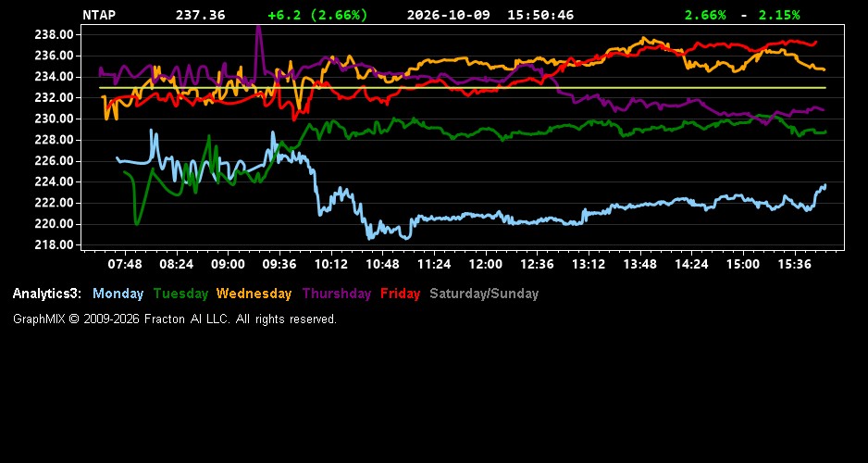This screenshot has height=463, width=868.
Task: Click the 10:12 time axis label
Action: pos(331,264)
